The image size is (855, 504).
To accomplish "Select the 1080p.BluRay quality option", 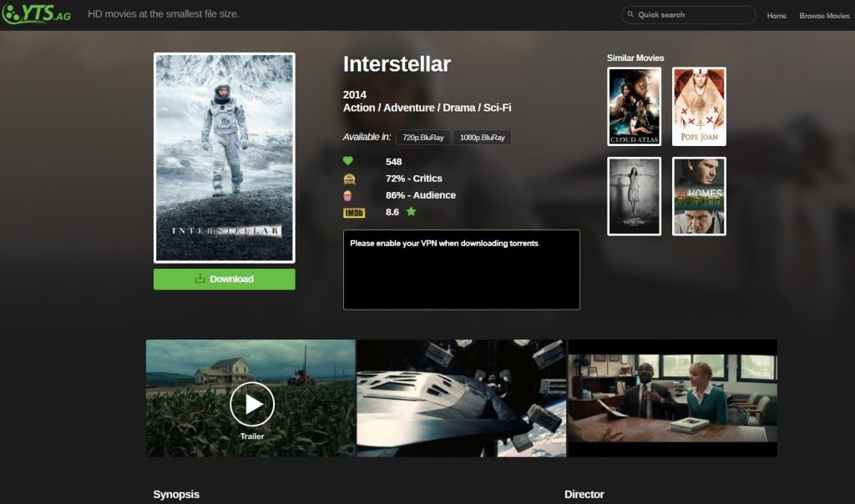I will [482, 138].
